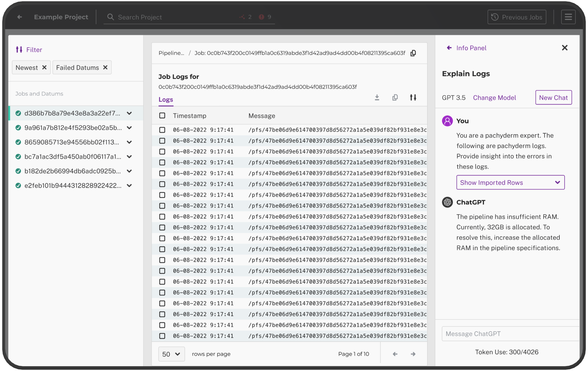Check the last visible log row checkbox
The height and width of the screenshot is (371, 588).
[162, 336]
